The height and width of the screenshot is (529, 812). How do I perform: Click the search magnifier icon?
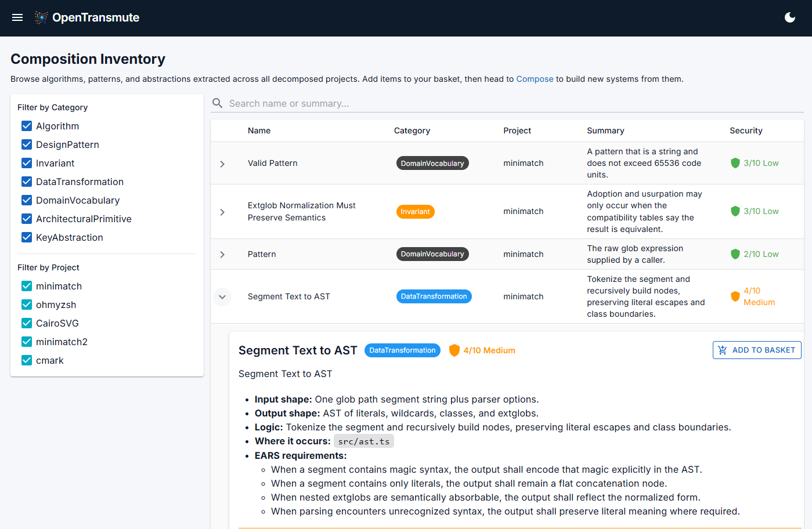217,103
